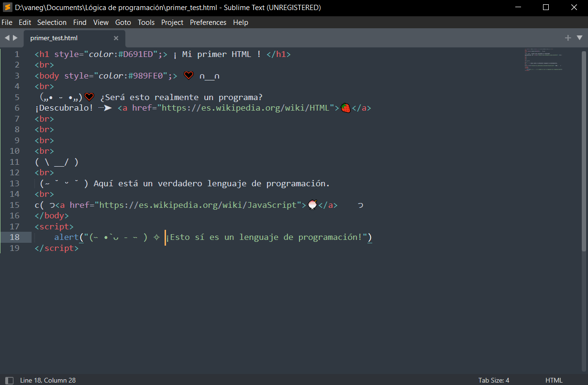Click the Wikipedia HTML URL on line 6
The image size is (588, 385).
point(245,108)
